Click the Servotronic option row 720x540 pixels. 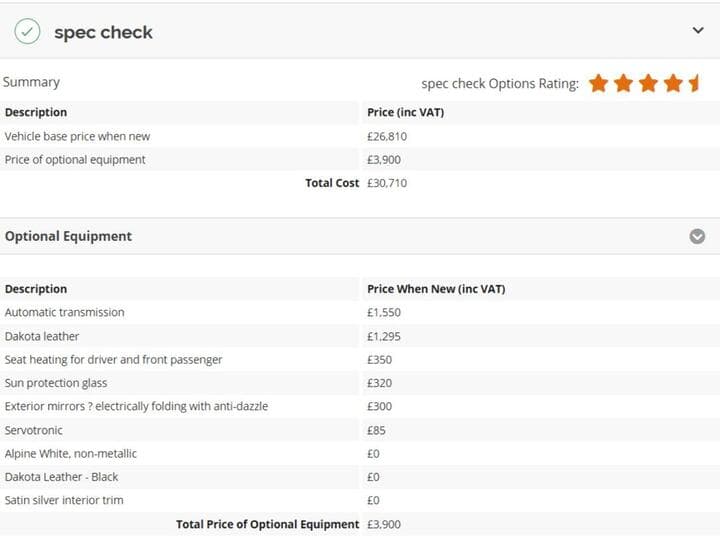(360, 430)
